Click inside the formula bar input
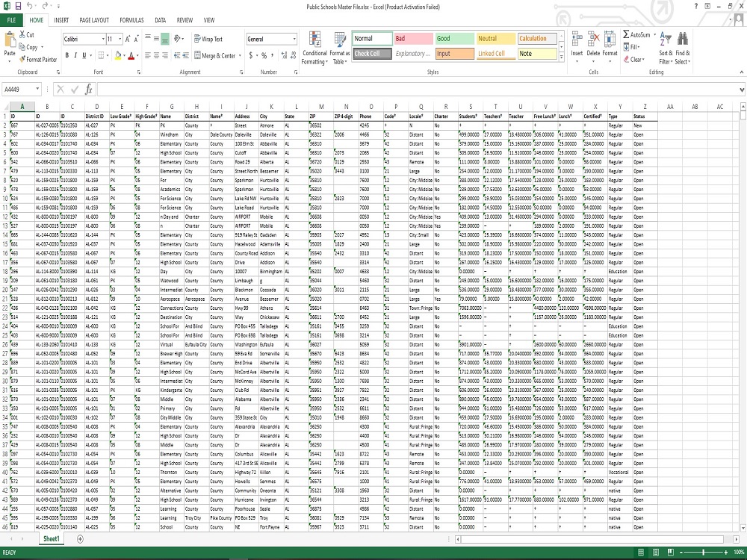The height and width of the screenshot is (560, 747). (418, 89)
